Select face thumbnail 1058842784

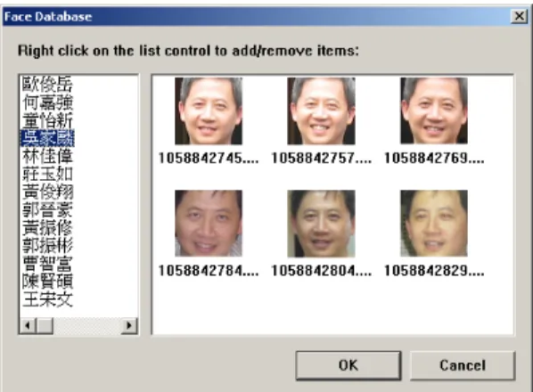pyautogui.click(x=209, y=224)
